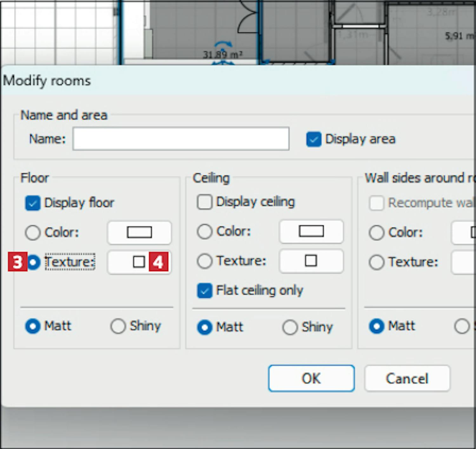This screenshot has height=449, width=476.
Task: Select Wall sides Texture radio button
Action: (x=377, y=263)
